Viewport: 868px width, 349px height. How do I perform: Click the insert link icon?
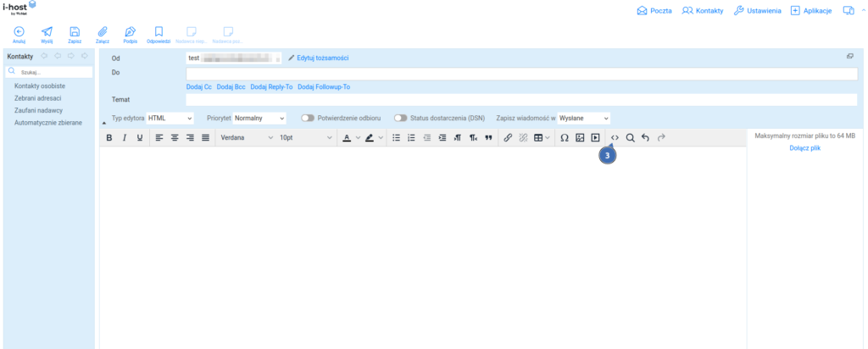coord(508,137)
